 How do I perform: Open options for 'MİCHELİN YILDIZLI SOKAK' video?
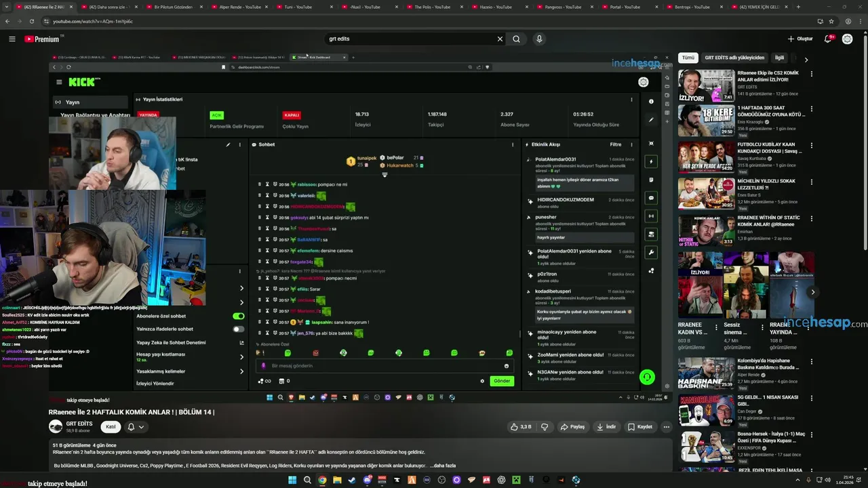coord(811,182)
